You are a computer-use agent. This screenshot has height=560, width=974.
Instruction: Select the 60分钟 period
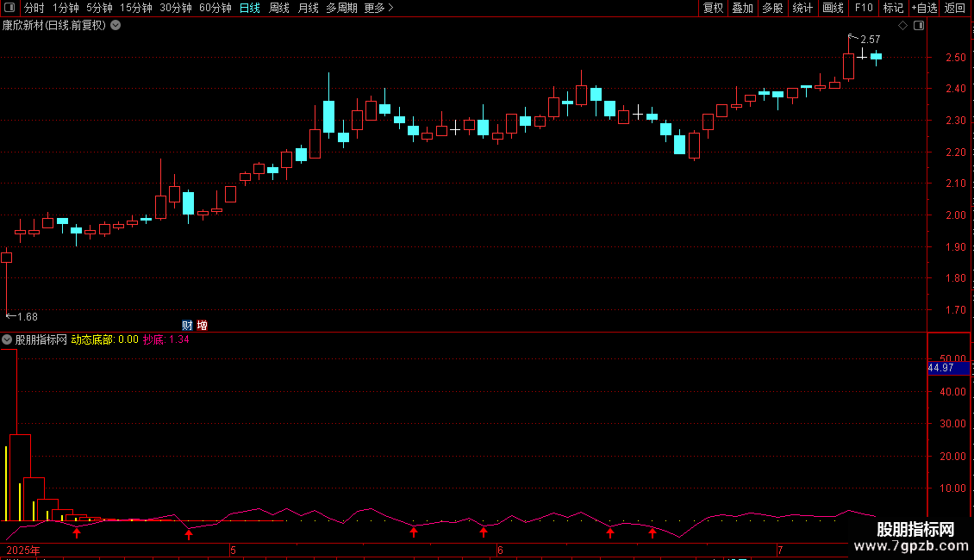coord(215,8)
